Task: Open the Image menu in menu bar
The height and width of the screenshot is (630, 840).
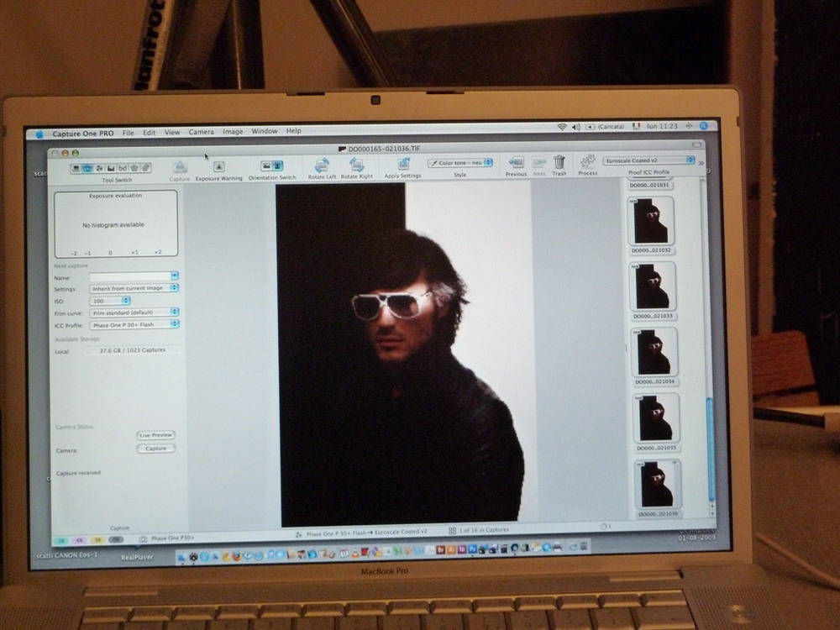Action: tap(233, 132)
